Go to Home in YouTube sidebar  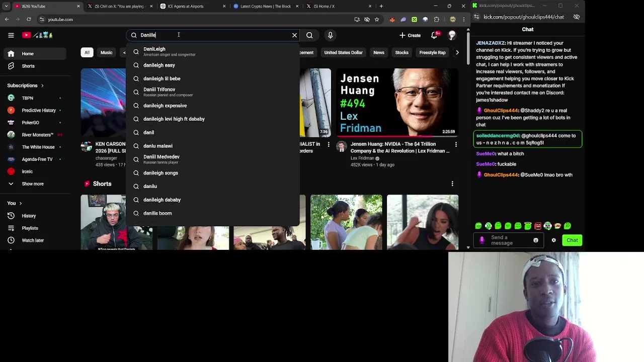[34, 54]
